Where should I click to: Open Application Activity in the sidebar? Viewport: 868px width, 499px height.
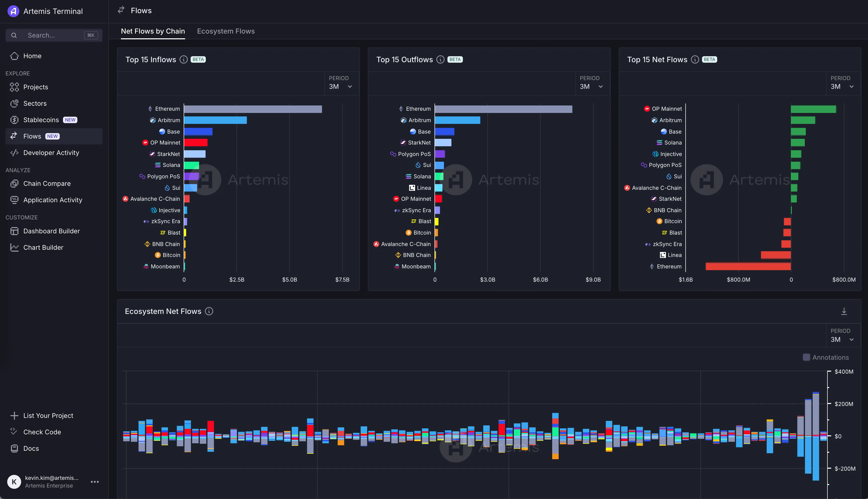click(54, 200)
